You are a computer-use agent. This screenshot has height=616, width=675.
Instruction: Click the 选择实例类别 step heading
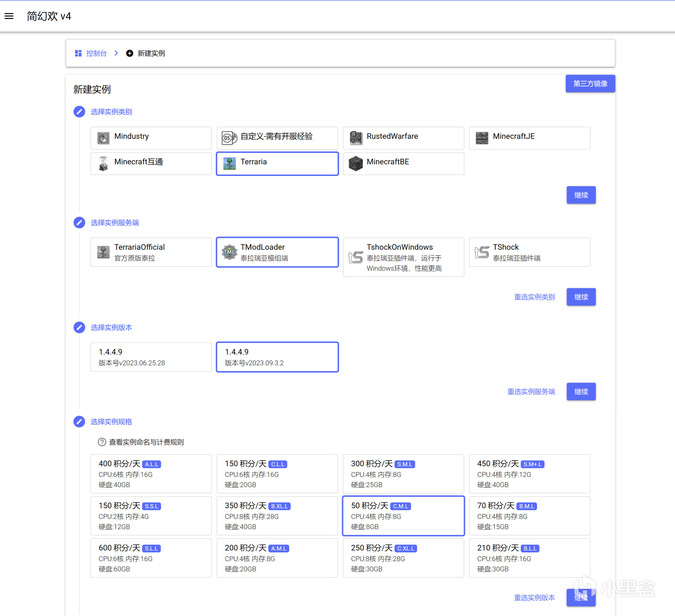(x=111, y=112)
